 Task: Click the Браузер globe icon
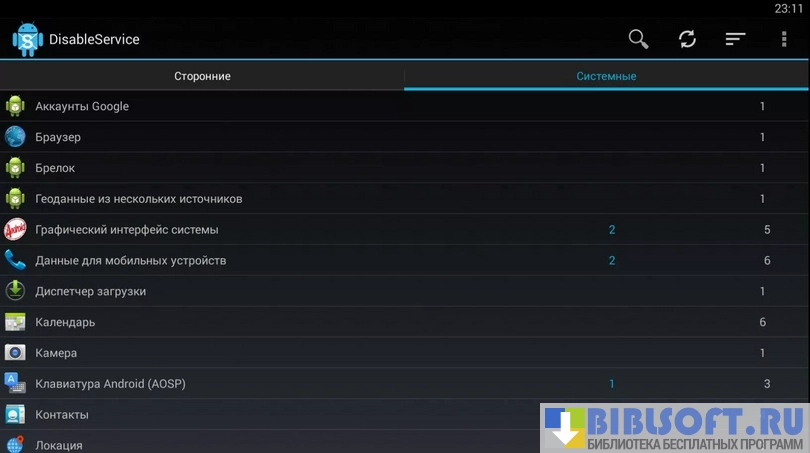(x=15, y=137)
